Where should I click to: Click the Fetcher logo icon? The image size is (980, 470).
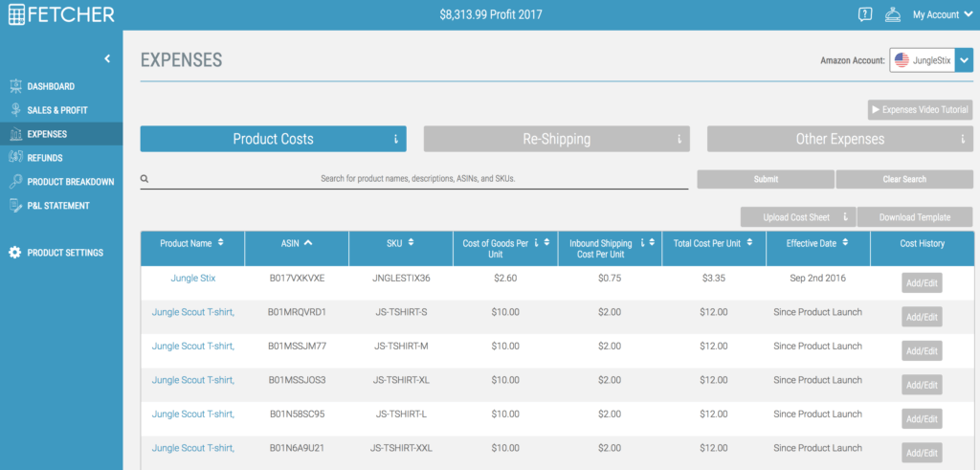click(x=17, y=14)
